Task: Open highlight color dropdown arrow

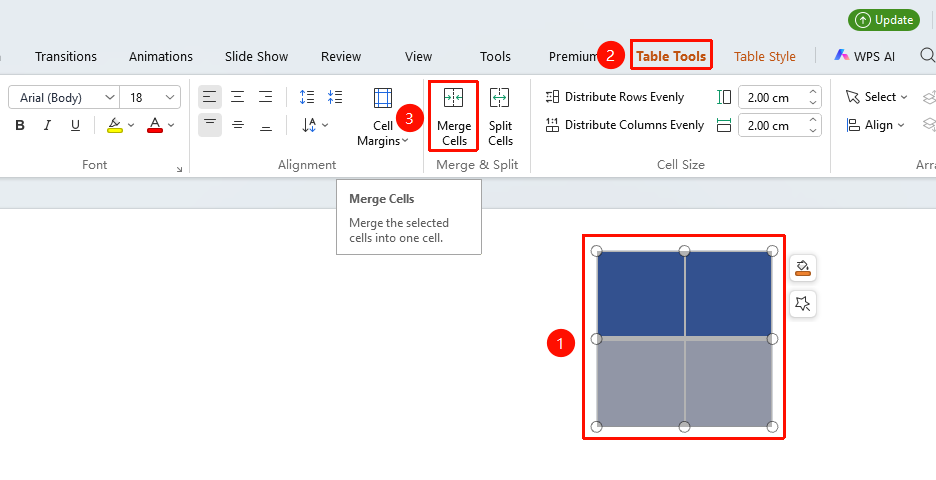Action: [x=131, y=125]
